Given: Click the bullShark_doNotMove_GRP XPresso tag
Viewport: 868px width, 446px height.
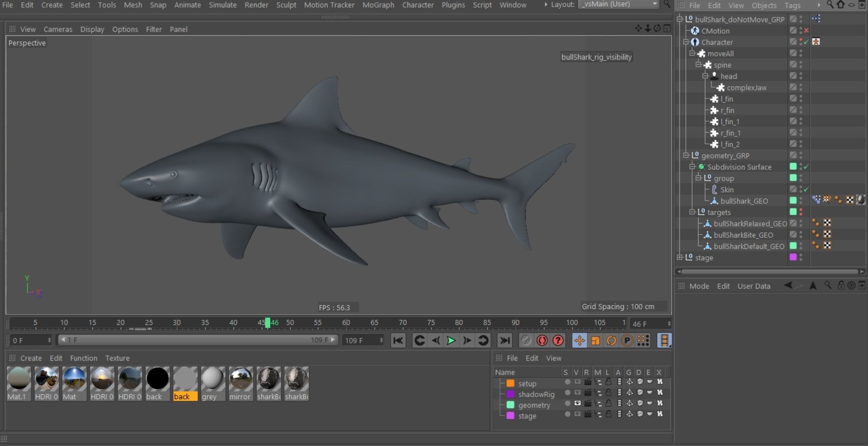Looking at the screenshot, I should (x=816, y=19).
